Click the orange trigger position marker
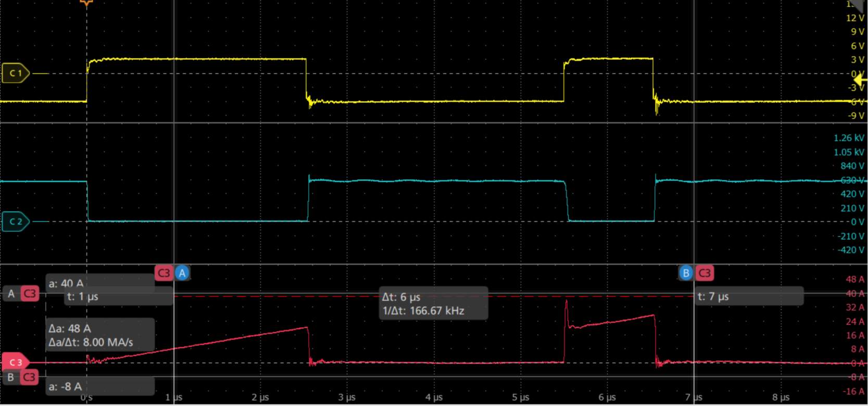This screenshot has width=868, height=406. tap(86, 3)
